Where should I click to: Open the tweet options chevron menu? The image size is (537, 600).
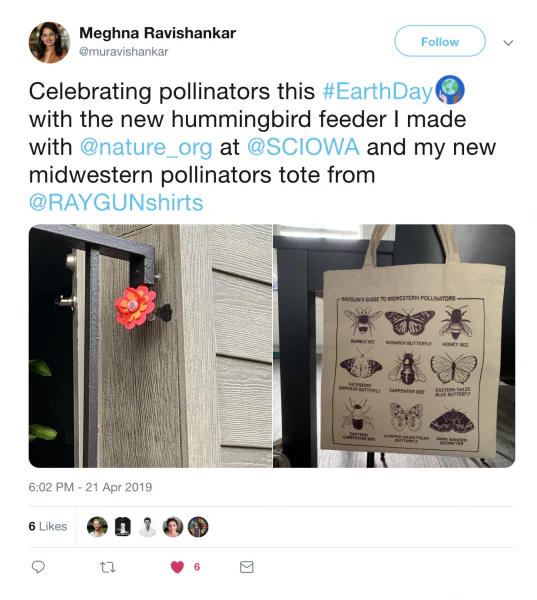point(508,42)
